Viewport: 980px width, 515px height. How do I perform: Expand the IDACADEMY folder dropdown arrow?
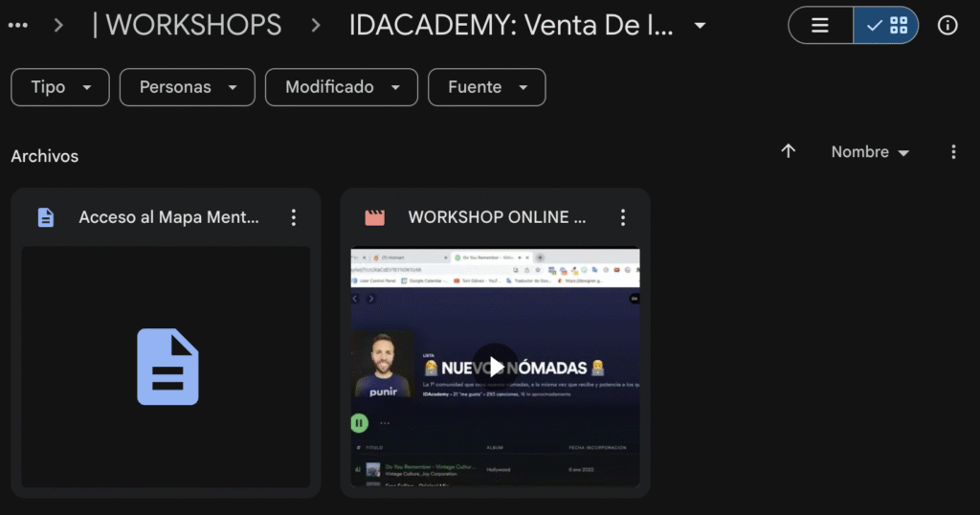tap(701, 26)
